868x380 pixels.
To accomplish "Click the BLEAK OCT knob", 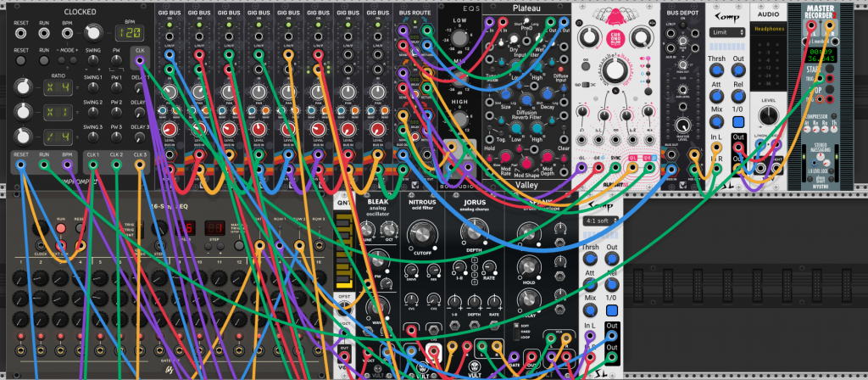I will coord(388,229).
